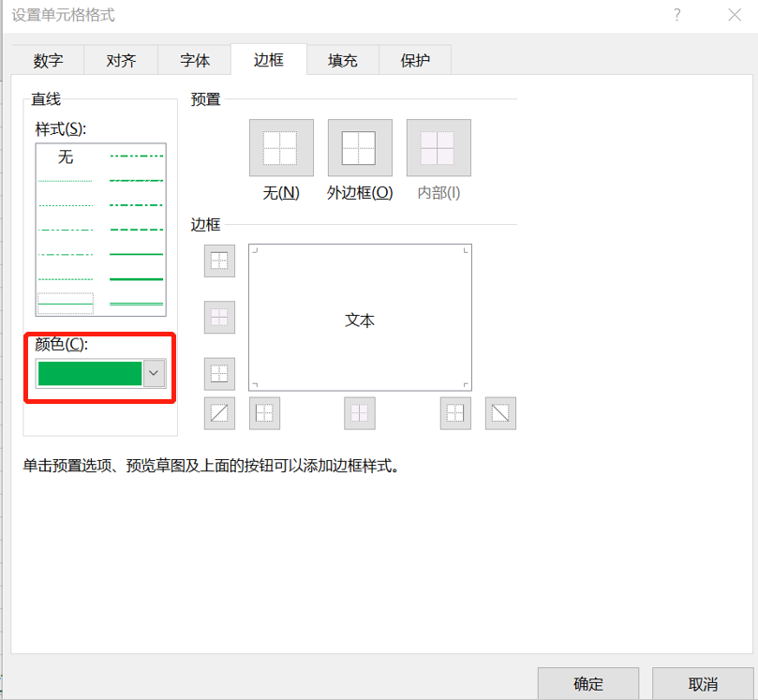Choose the thin solid line style
Image resolution: width=758 pixels, height=700 pixels.
coord(66,304)
